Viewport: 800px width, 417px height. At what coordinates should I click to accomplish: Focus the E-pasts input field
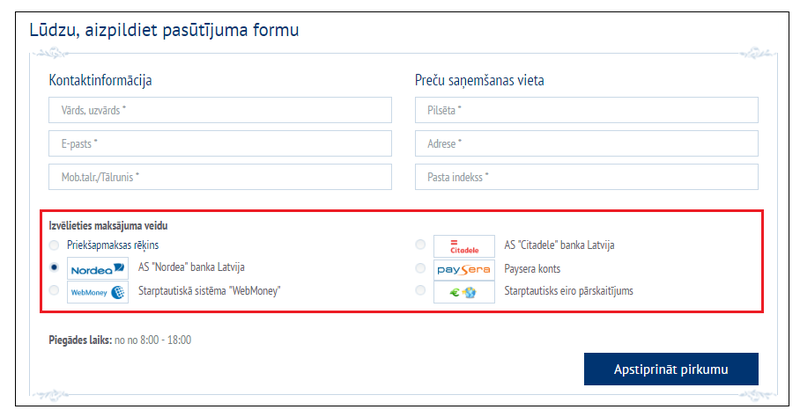(x=220, y=144)
